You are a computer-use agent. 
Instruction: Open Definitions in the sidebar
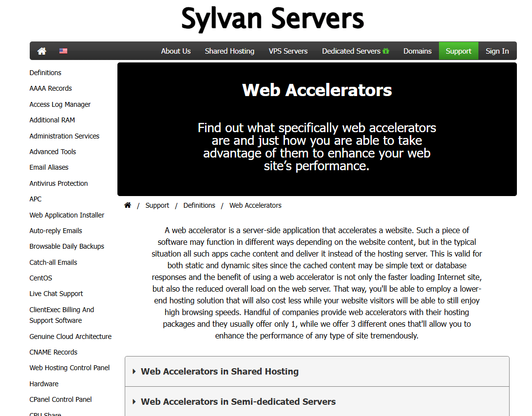(x=45, y=73)
